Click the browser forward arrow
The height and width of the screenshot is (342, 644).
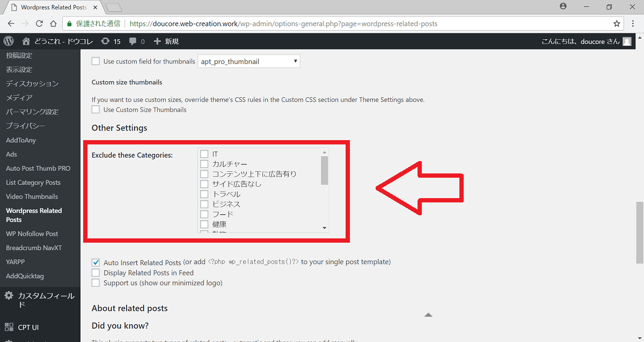click(x=25, y=24)
